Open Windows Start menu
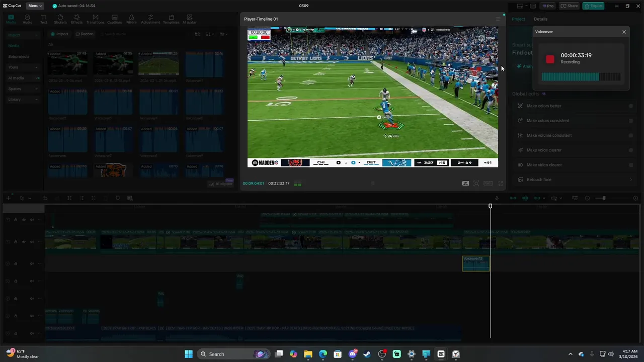 188,354
